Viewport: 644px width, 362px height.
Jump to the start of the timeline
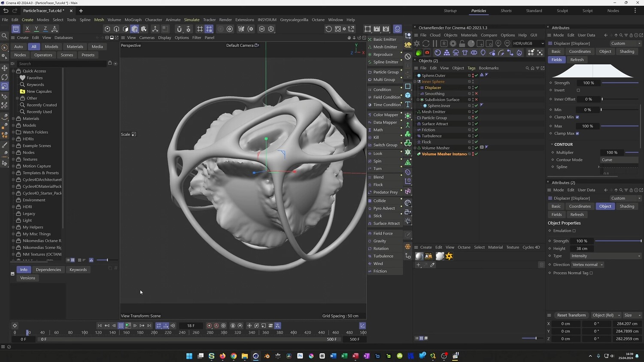tap(100, 326)
